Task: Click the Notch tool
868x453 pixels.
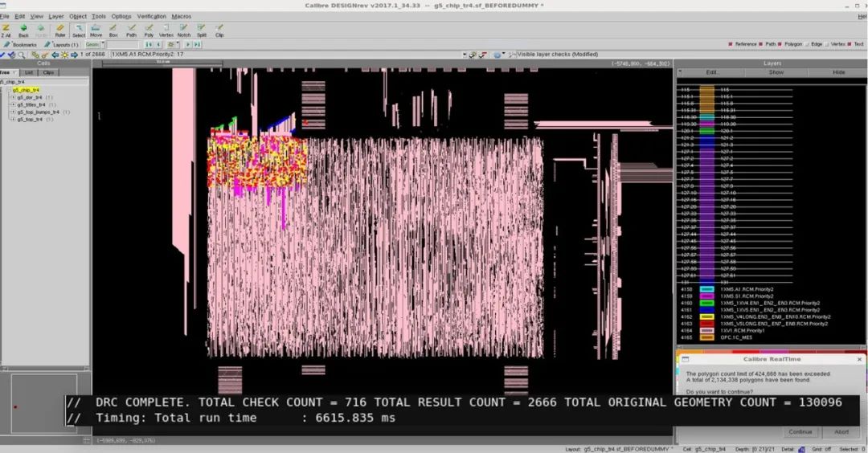Action: tap(184, 30)
